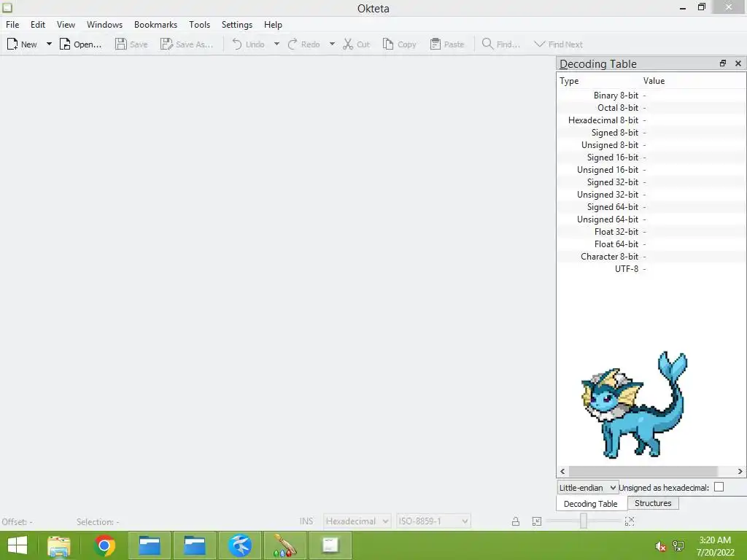Click the decoding table scroll right arrow
This screenshot has height=560, width=747.
(x=740, y=472)
